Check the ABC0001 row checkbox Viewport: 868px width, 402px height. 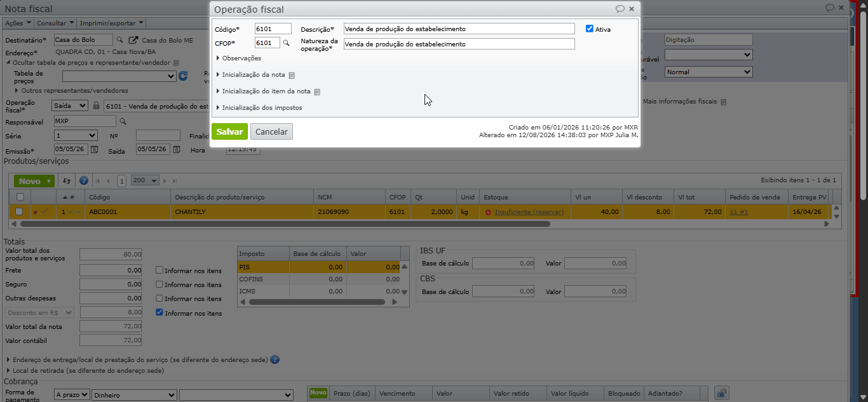coord(19,211)
